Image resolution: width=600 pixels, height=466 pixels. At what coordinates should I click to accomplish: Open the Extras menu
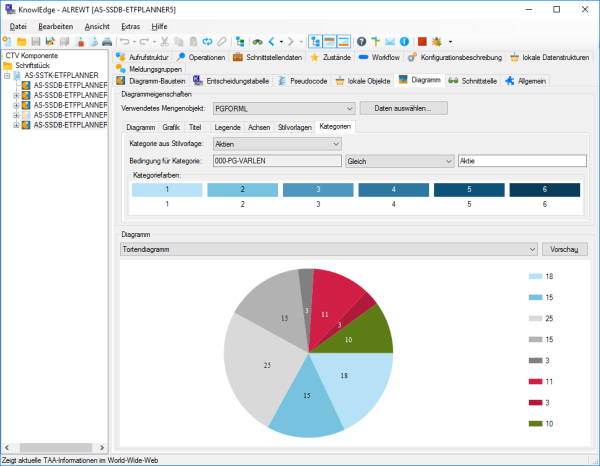130,26
